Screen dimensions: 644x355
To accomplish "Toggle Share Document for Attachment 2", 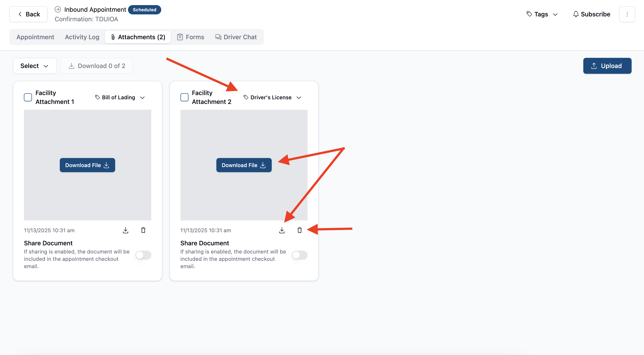I will coord(299,255).
